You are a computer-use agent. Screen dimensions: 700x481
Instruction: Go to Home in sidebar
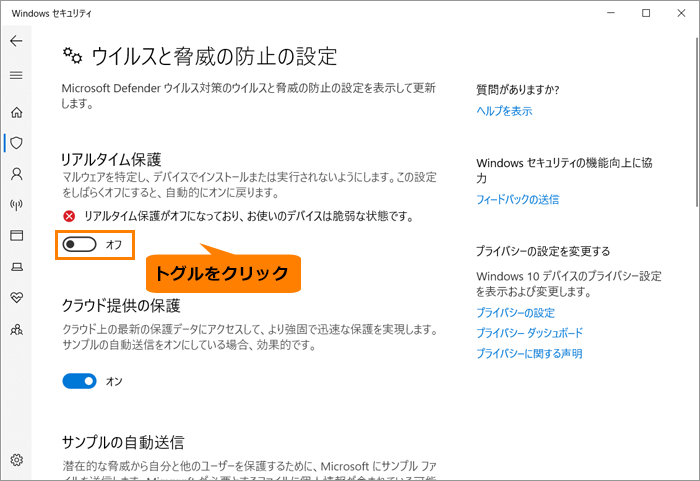coord(17,112)
